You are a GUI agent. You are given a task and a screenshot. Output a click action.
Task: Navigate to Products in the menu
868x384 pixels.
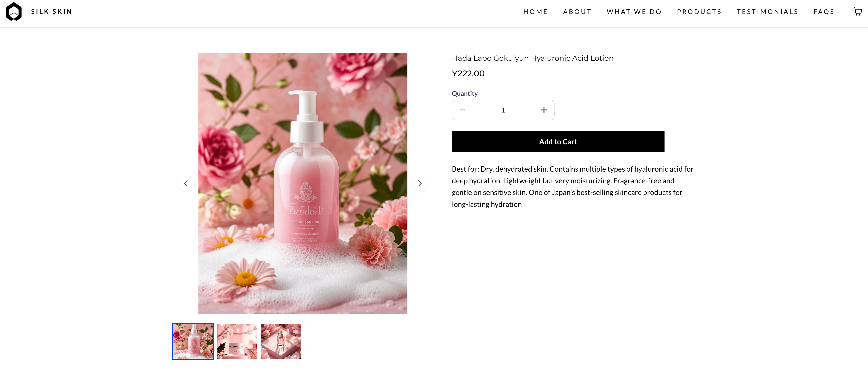[x=699, y=12]
